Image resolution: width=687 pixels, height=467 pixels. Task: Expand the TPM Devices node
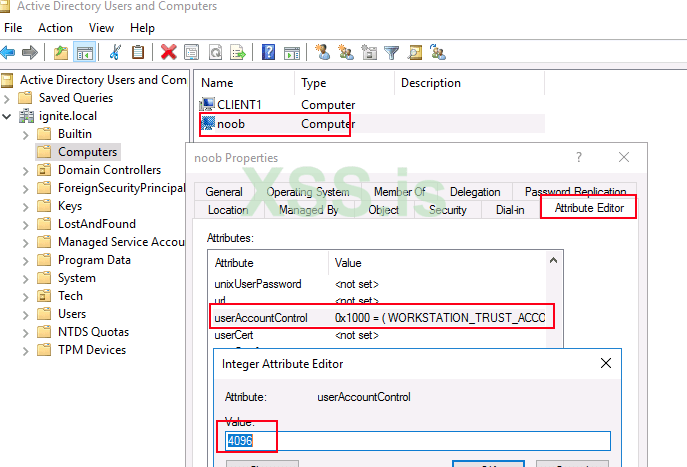pyautogui.click(x=26, y=351)
